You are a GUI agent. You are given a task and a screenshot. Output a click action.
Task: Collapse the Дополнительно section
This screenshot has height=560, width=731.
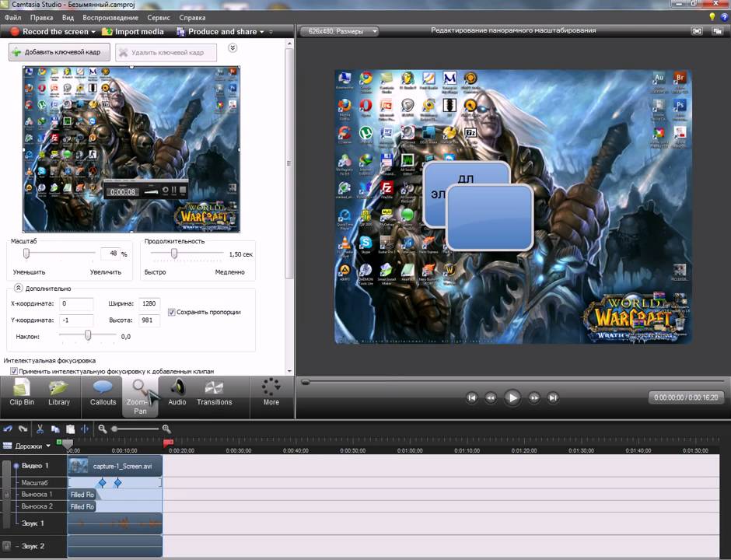pyautogui.click(x=18, y=288)
